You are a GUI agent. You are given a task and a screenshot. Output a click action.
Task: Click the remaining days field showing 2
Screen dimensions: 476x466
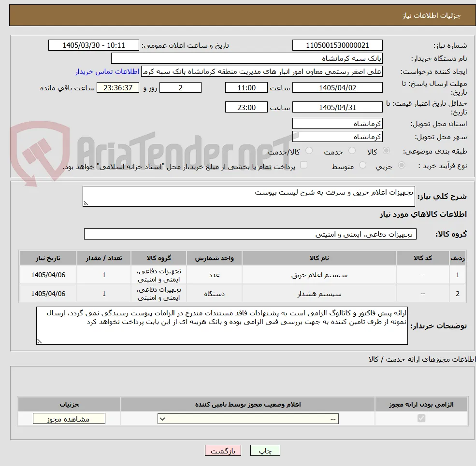coord(180,88)
